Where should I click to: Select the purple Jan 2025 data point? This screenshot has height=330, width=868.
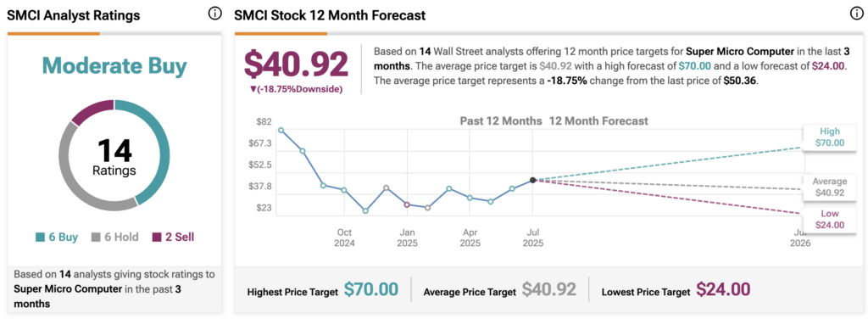click(407, 204)
